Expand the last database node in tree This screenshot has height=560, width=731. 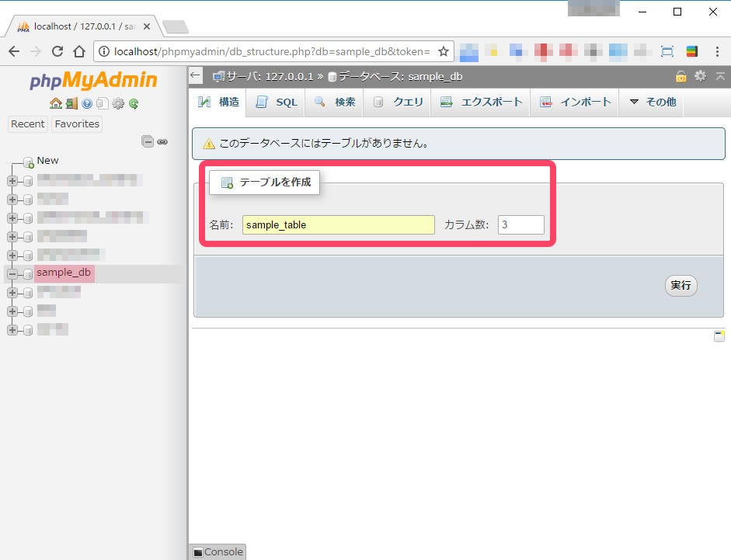click(x=12, y=329)
